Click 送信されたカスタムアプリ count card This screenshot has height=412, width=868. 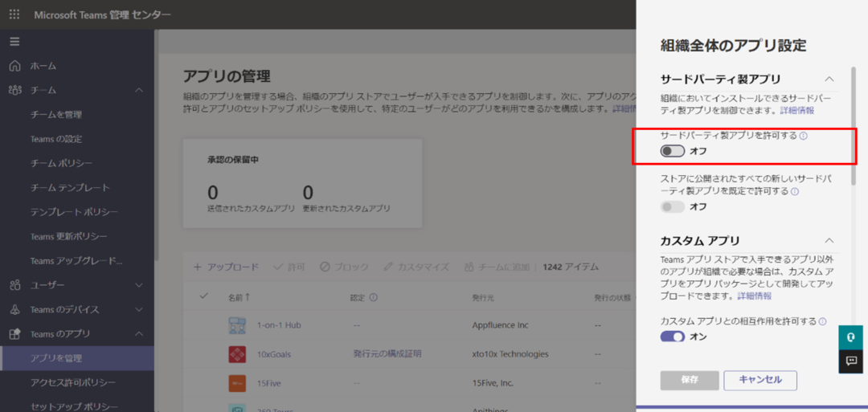point(251,198)
